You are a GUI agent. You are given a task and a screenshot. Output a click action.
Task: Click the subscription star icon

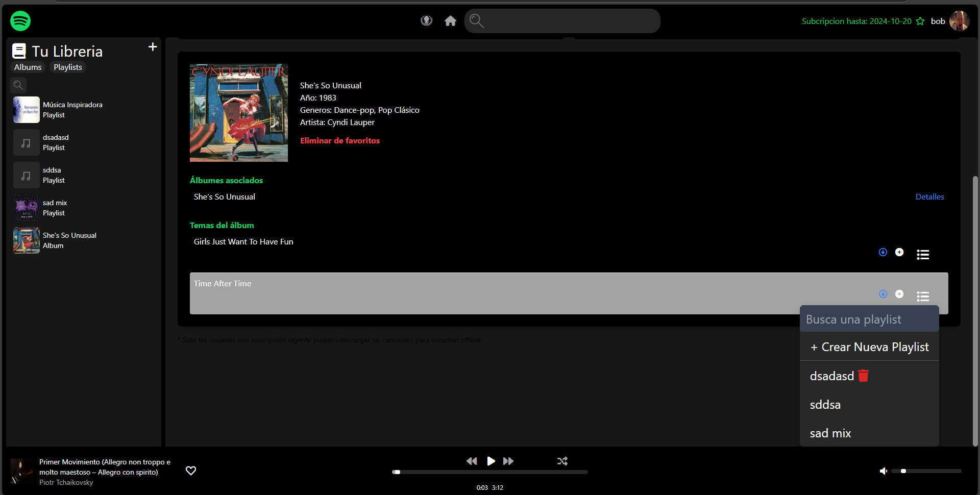(920, 21)
